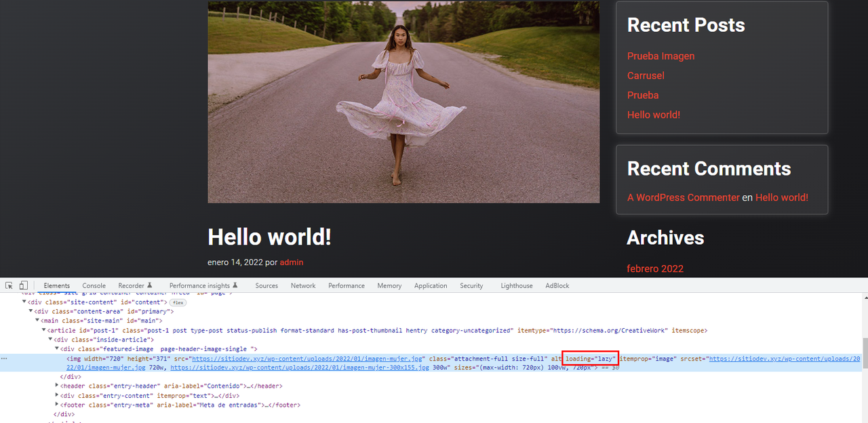
Task: Open Hello world! link in Recent Comments
Action: (x=782, y=197)
